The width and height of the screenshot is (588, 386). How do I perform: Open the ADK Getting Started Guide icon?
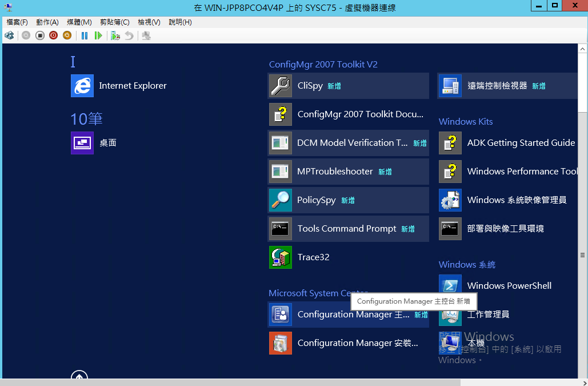450,143
